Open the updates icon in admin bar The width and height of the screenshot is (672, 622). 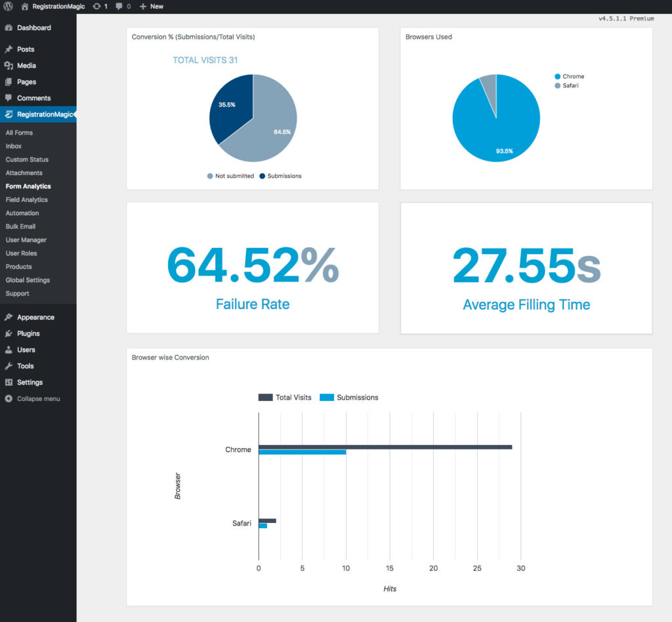(x=97, y=6)
